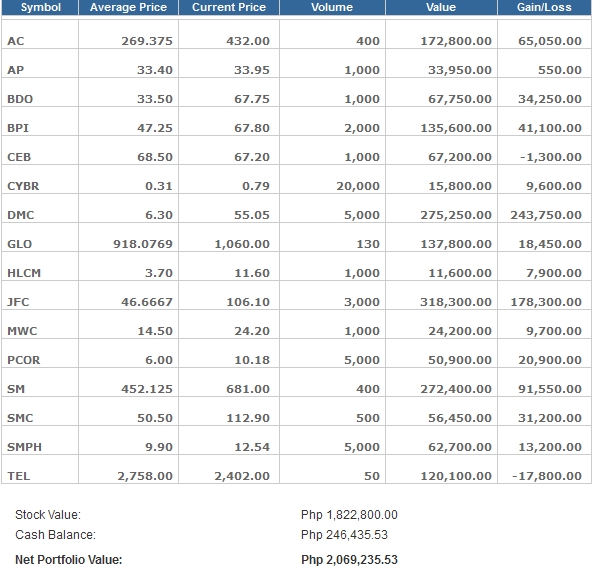Click HLCM current price 11.60
Screen dimensions: 596x573
tap(252, 273)
